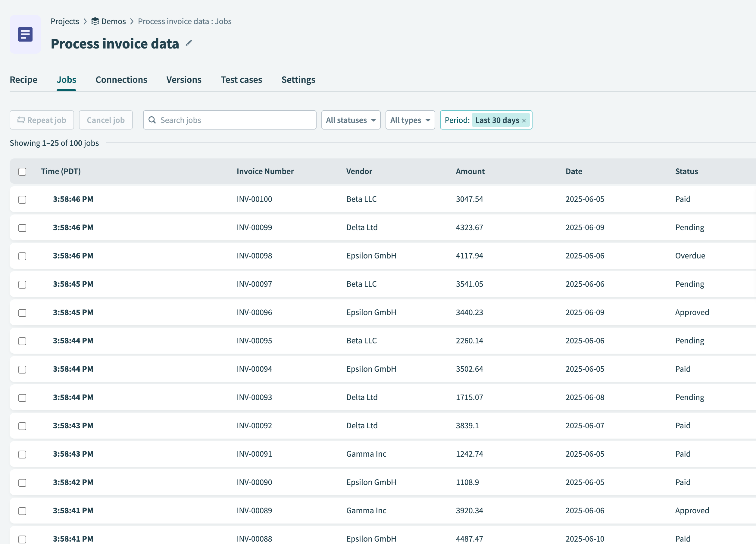
Task: Tick the checkbox for INV-00097
Action: 22,285
